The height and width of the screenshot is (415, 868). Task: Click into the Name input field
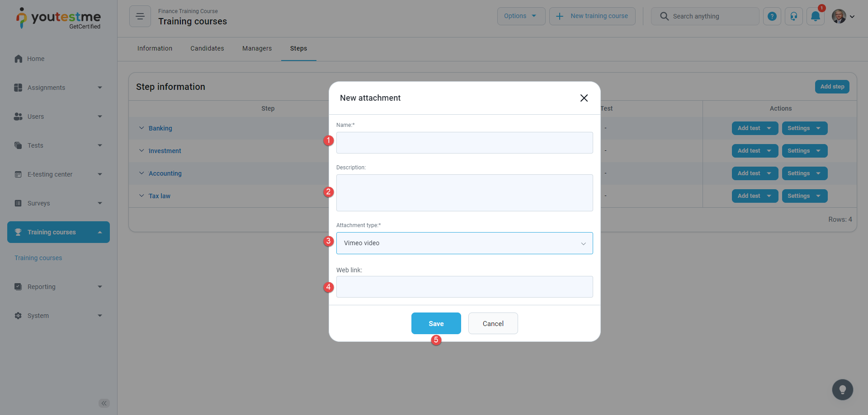[x=464, y=143]
